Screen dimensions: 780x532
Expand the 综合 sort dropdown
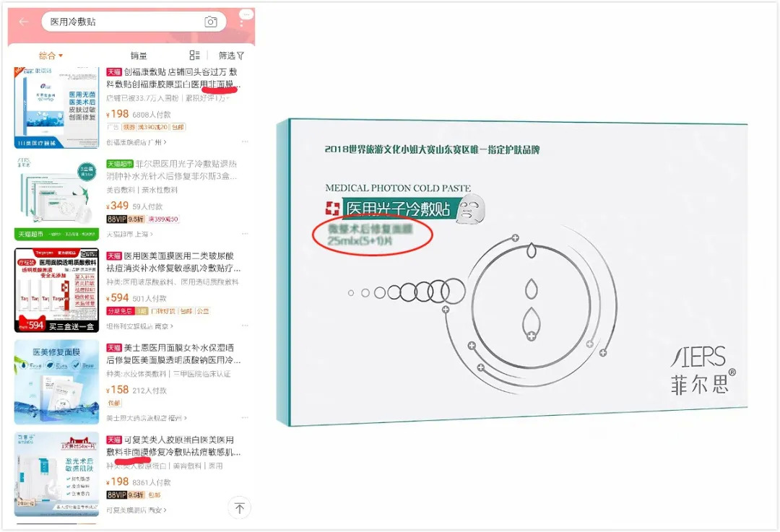click(x=51, y=56)
